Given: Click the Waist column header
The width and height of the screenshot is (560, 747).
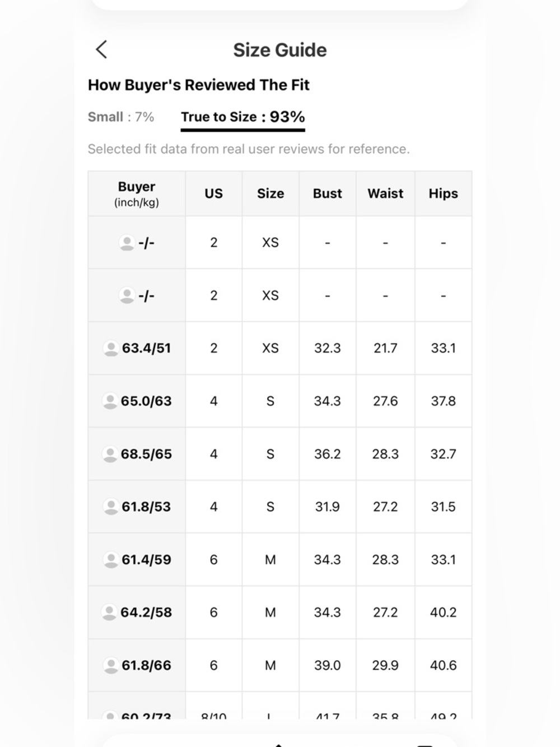Looking at the screenshot, I should 385,193.
